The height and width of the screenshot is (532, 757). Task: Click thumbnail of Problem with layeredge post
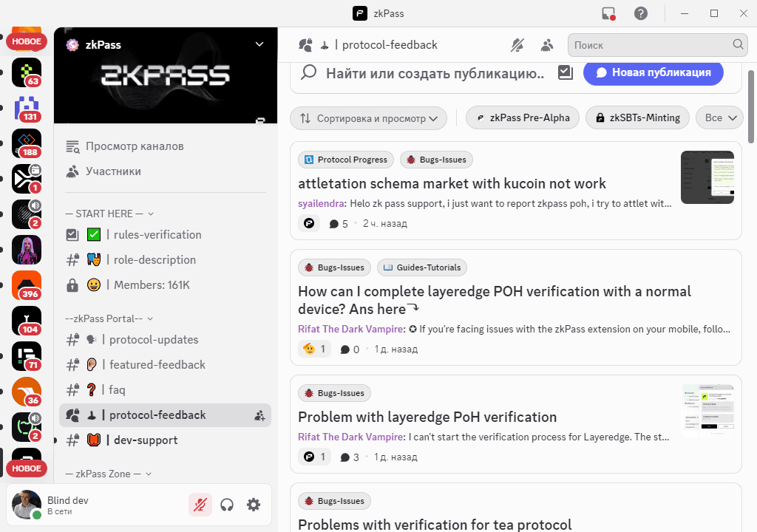[x=707, y=411]
